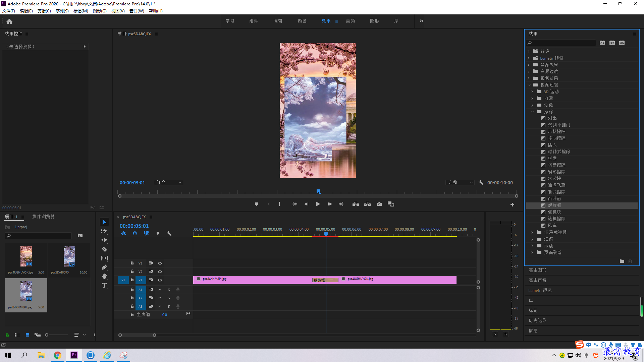Screen dimensions: 644x362
Task: Select the Selection tool arrow
Action: [x=104, y=222]
